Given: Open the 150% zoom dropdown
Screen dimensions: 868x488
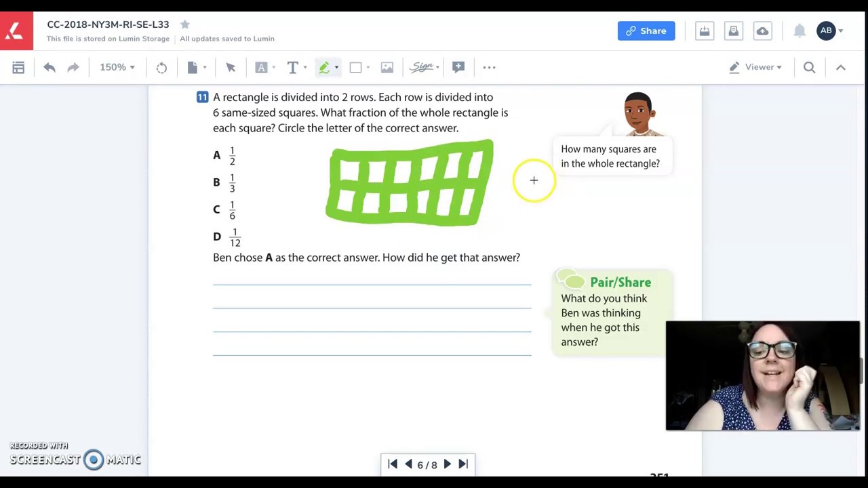Looking at the screenshot, I should coord(117,67).
